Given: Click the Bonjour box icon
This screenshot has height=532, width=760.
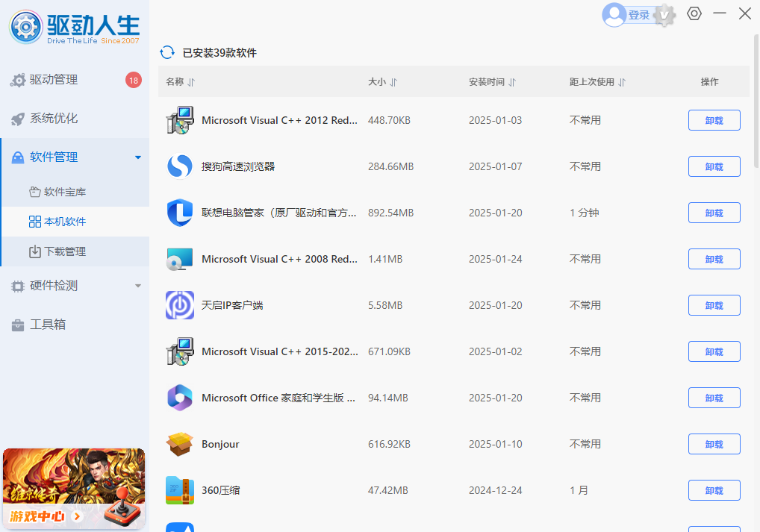Looking at the screenshot, I should tap(180, 444).
